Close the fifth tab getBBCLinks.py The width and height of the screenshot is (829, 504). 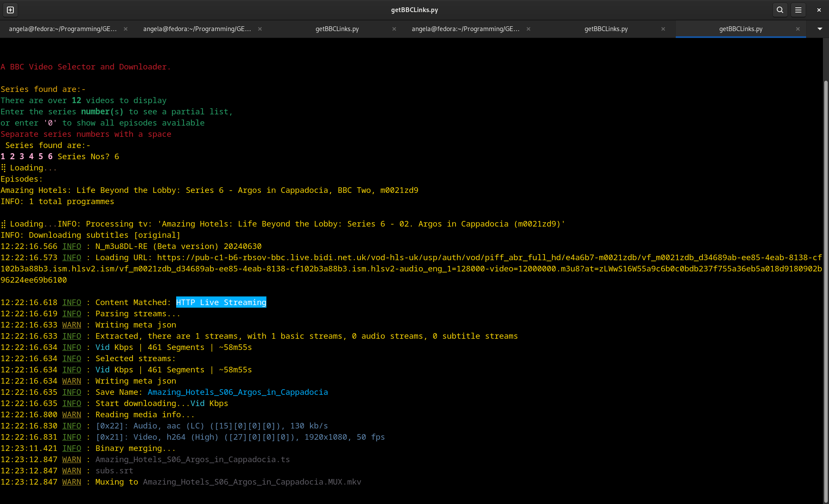[x=663, y=29]
